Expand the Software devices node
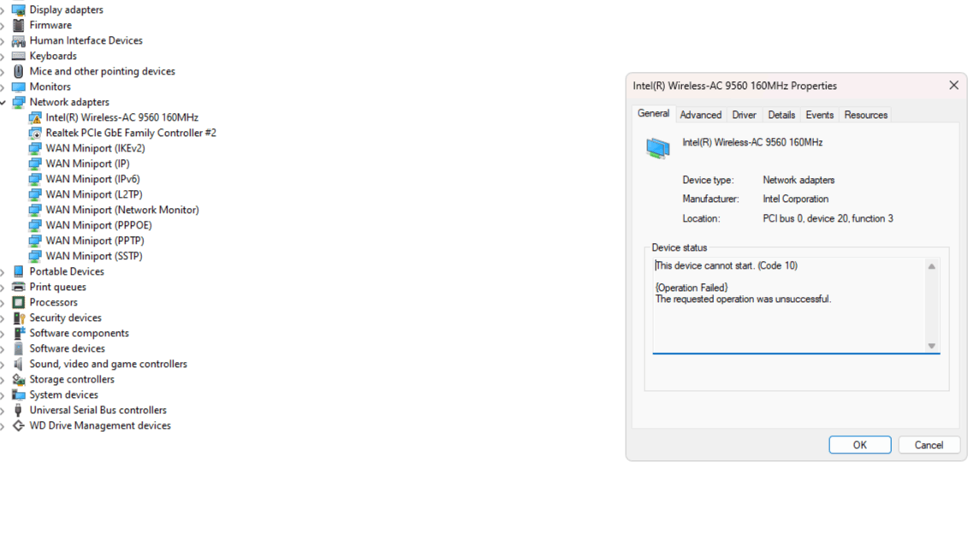Viewport: 980px width, 551px height. pos(3,348)
